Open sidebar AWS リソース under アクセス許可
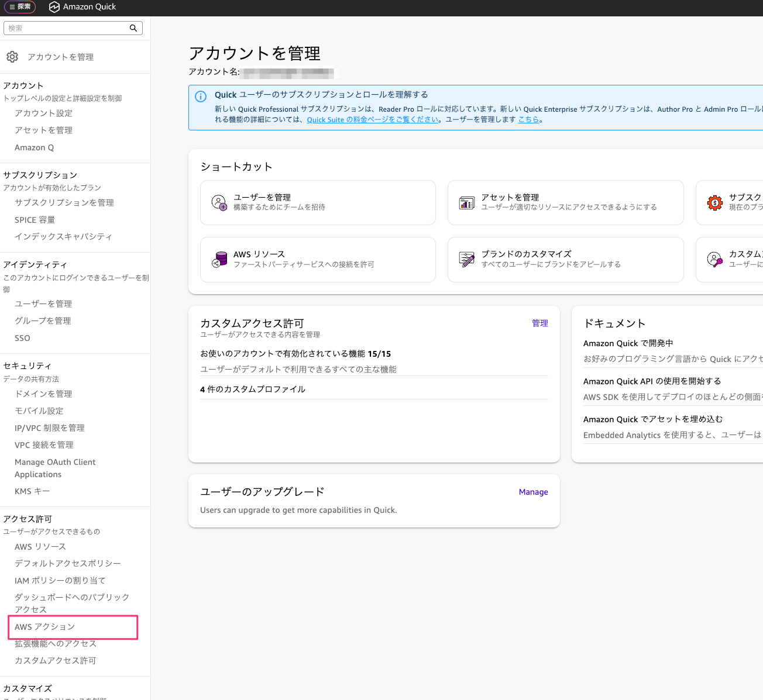763x700 pixels. pos(40,547)
